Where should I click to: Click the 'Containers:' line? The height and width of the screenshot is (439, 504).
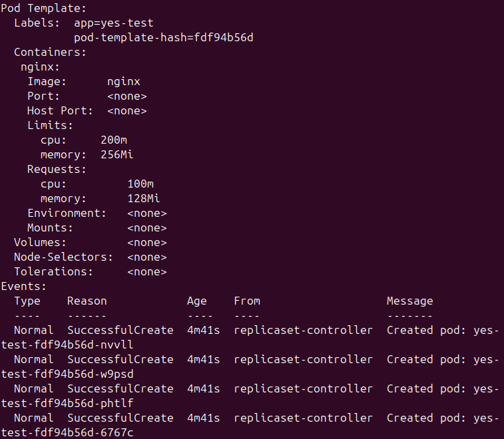click(x=50, y=52)
